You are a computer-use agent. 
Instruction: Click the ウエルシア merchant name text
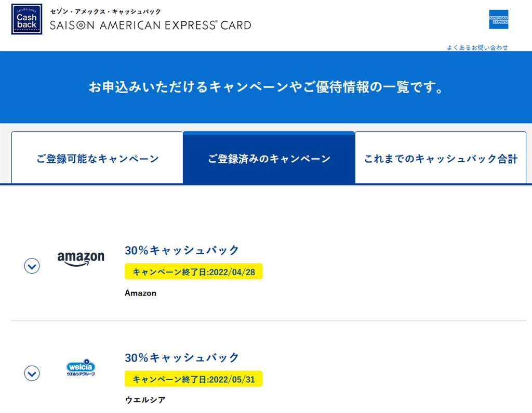pos(145,399)
